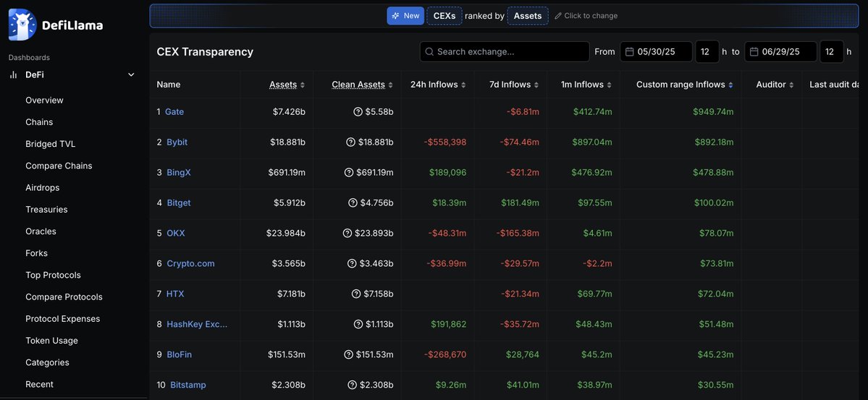
Task: Open the Overview menu item
Action: pos(44,100)
